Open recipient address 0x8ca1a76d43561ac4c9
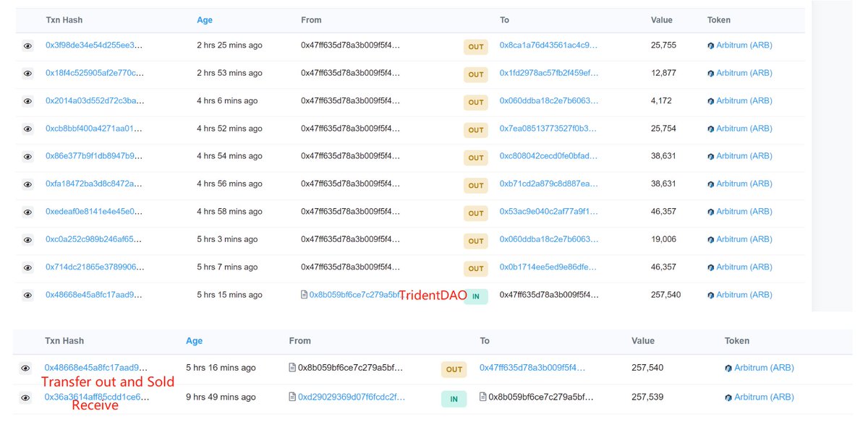Viewport: 868px width, 427px height. 549,45
